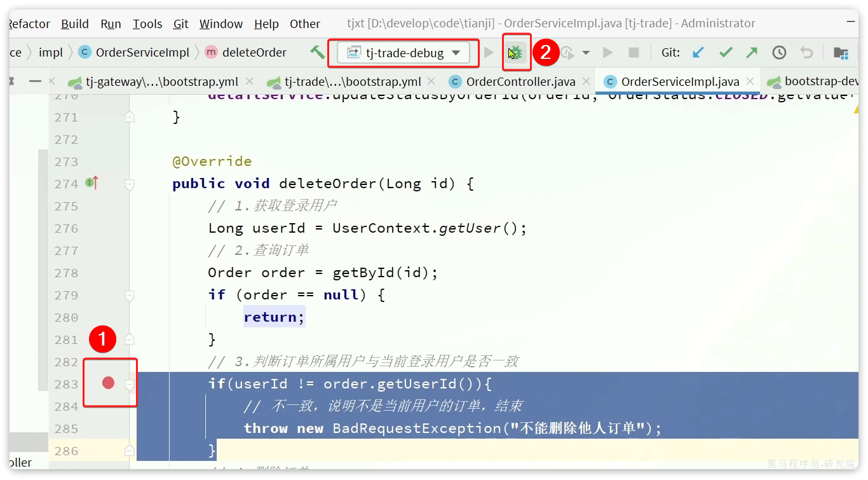Viewport: 868px width, 480px height.
Task: Click the Git rollback undo arrow icon
Action: (x=806, y=53)
